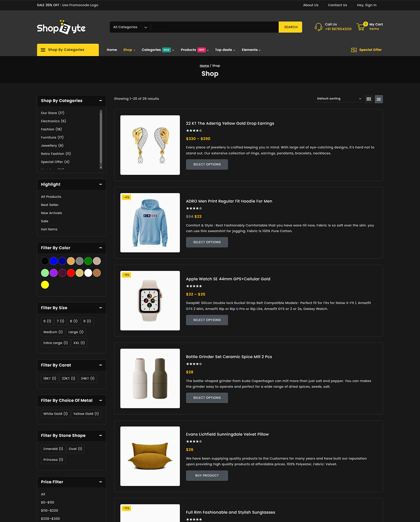420x522 pixels.
Task: Collapse the Filter By Color panel
Action: (x=101, y=248)
